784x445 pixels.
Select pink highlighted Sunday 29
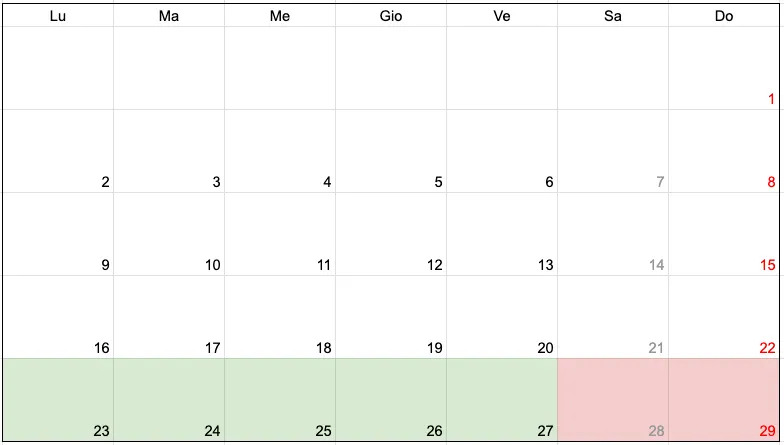coord(724,400)
